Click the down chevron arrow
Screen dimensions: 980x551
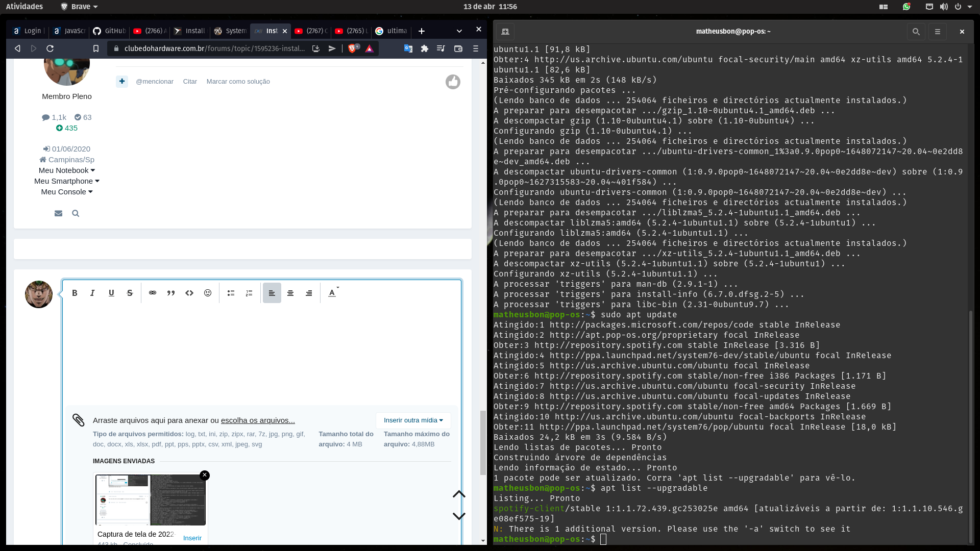point(459,516)
